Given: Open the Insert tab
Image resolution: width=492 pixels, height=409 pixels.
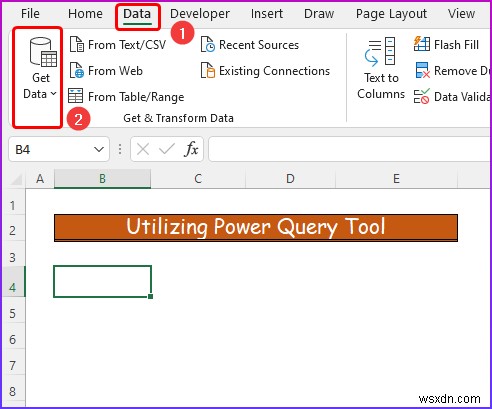Looking at the screenshot, I should pos(267,14).
